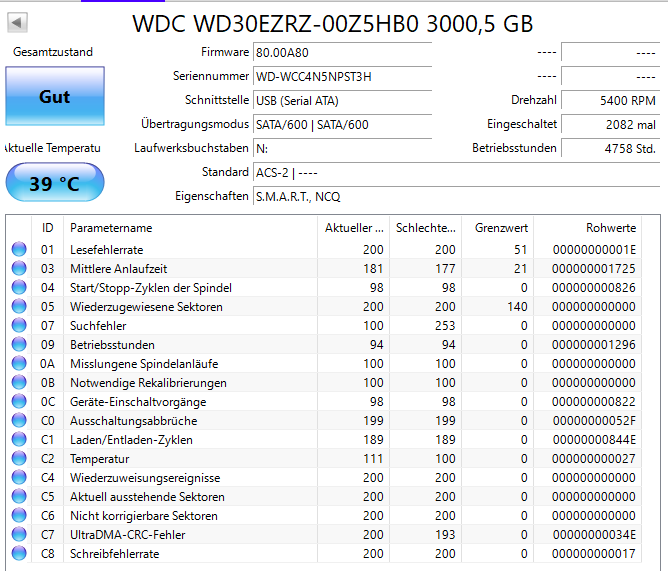Click the status orb for Start/Stopp-Zyklen der Spindel

[x=19, y=287]
